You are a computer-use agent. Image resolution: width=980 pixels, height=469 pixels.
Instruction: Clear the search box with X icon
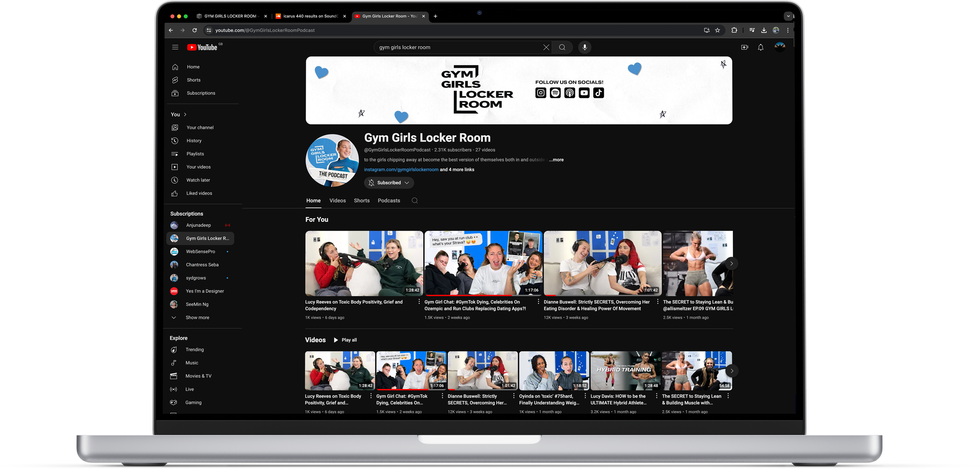coord(546,47)
